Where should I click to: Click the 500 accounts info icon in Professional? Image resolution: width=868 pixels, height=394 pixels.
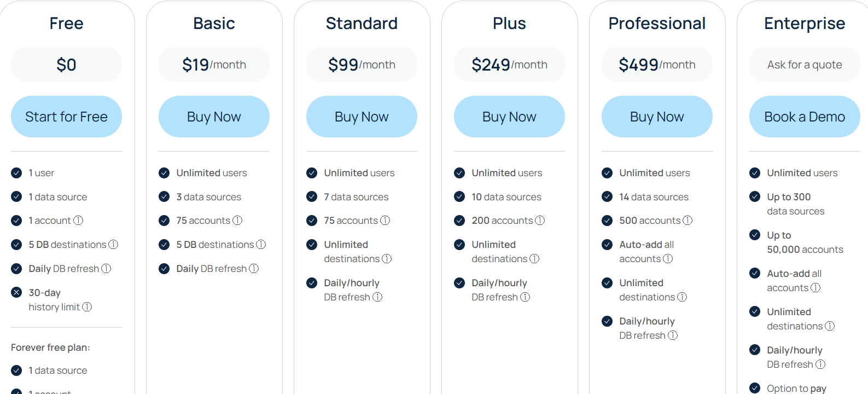pos(689,221)
